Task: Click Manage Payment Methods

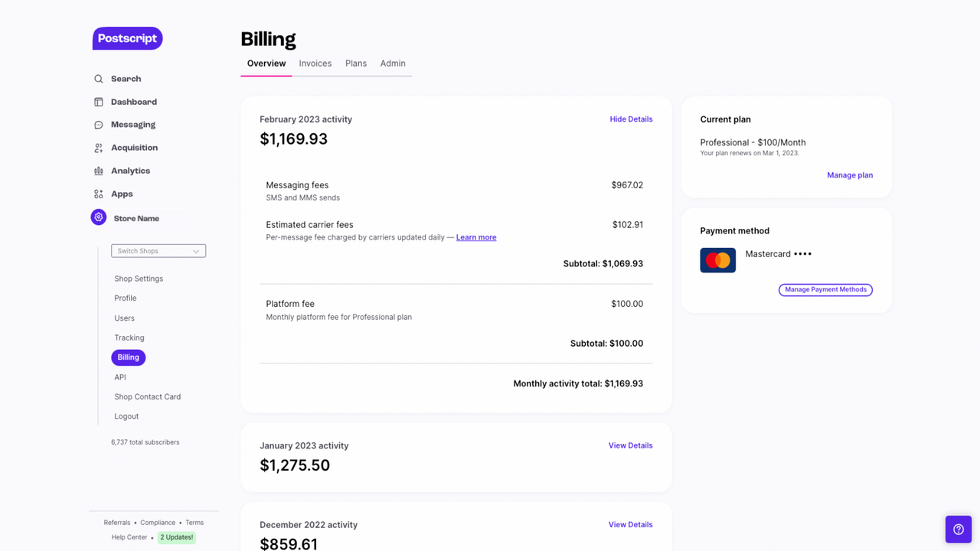Action: 825,289
